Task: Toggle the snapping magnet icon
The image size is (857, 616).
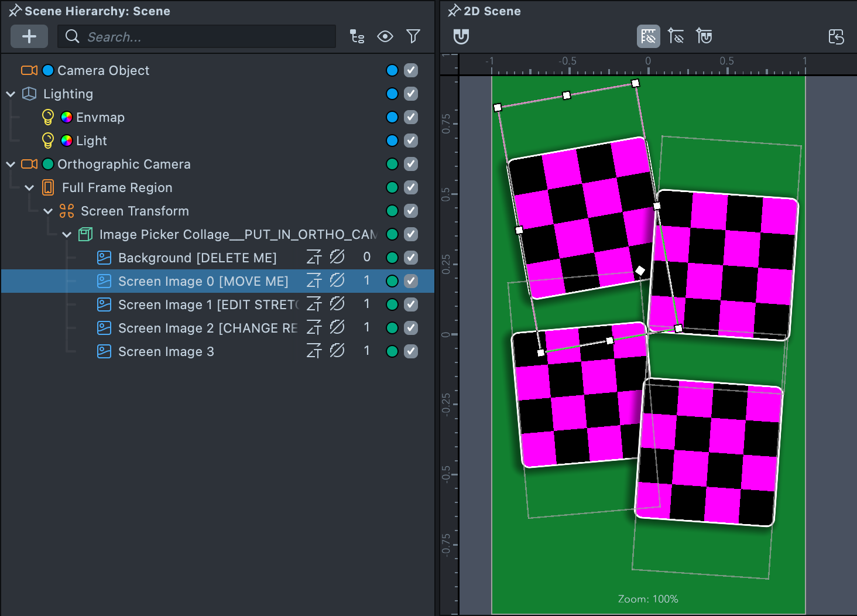Action: (x=461, y=36)
